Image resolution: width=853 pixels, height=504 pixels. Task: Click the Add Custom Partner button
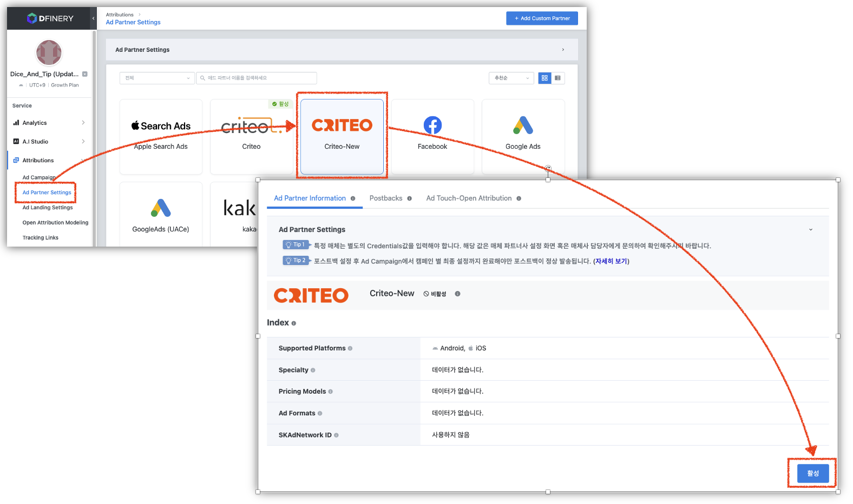coord(542,18)
